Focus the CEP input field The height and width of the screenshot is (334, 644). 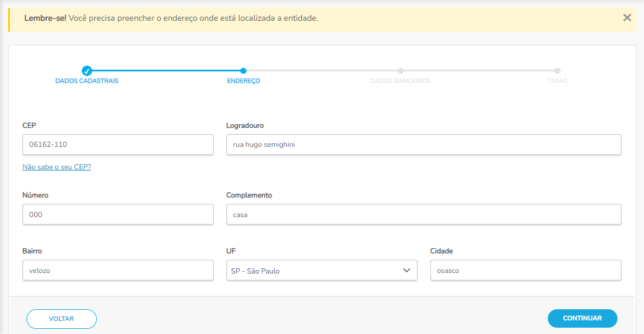point(118,145)
